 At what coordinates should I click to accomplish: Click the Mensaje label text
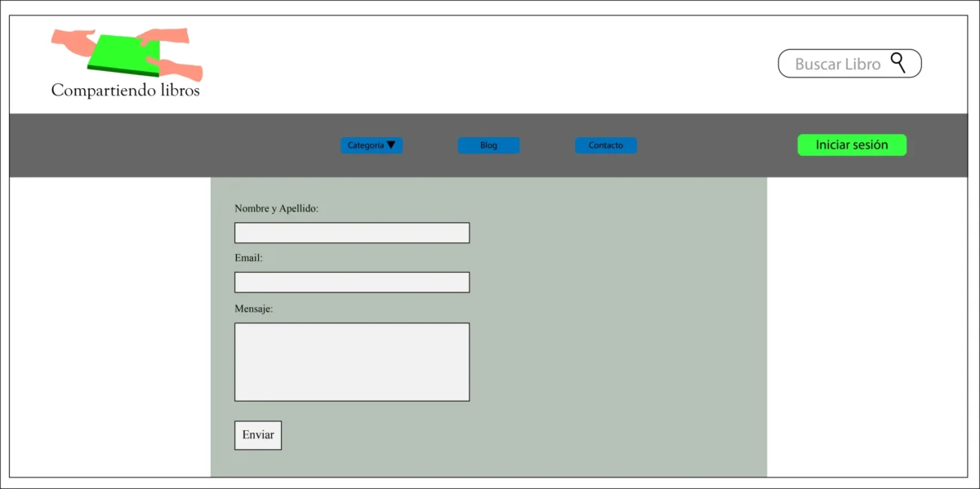point(253,309)
